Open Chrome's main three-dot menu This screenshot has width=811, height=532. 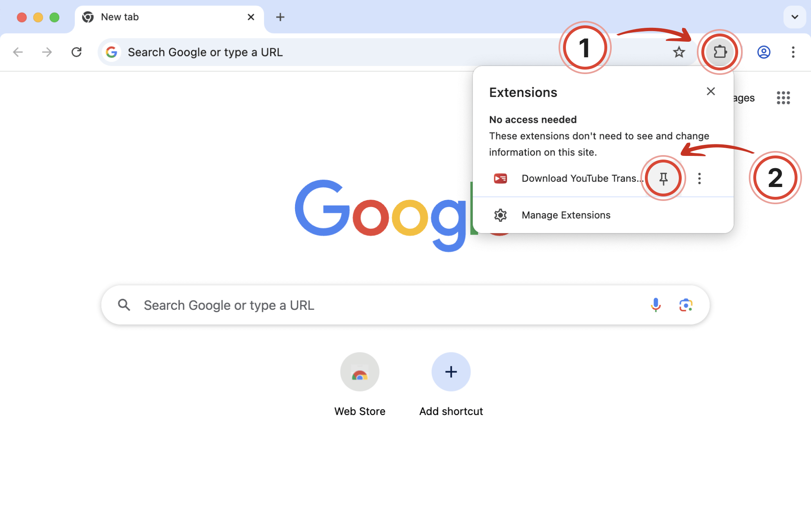[793, 52]
